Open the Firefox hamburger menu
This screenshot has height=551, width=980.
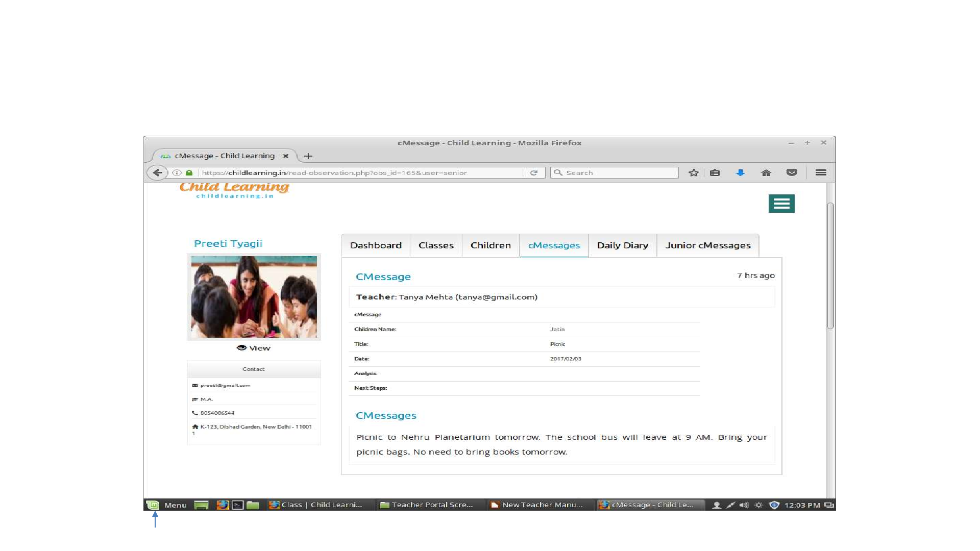pyautogui.click(x=821, y=173)
